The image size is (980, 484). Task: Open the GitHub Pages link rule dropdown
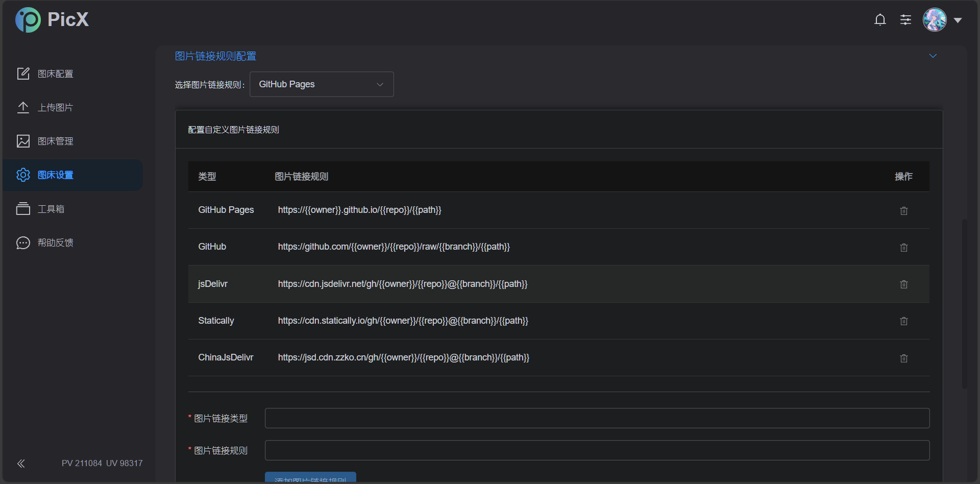click(322, 84)
